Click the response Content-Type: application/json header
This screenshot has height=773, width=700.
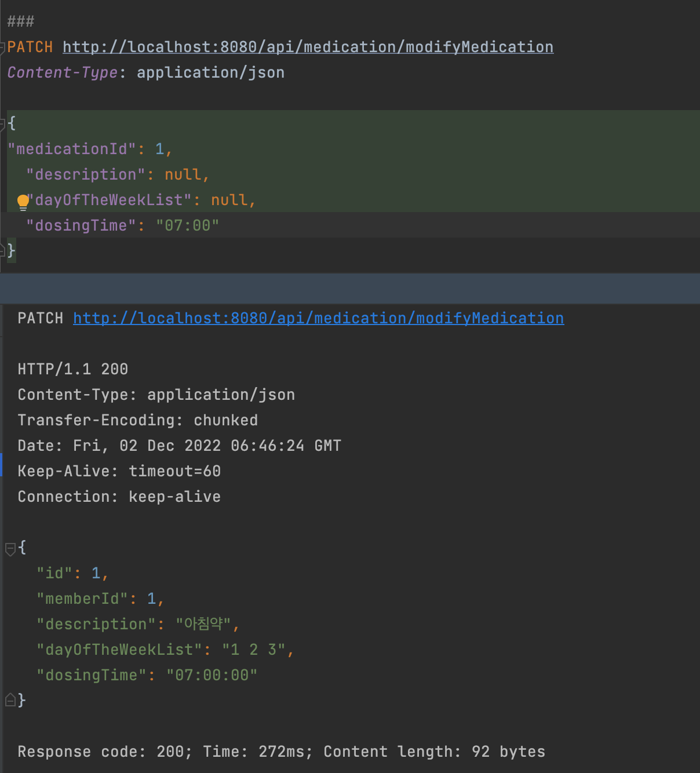pos(156,395)
